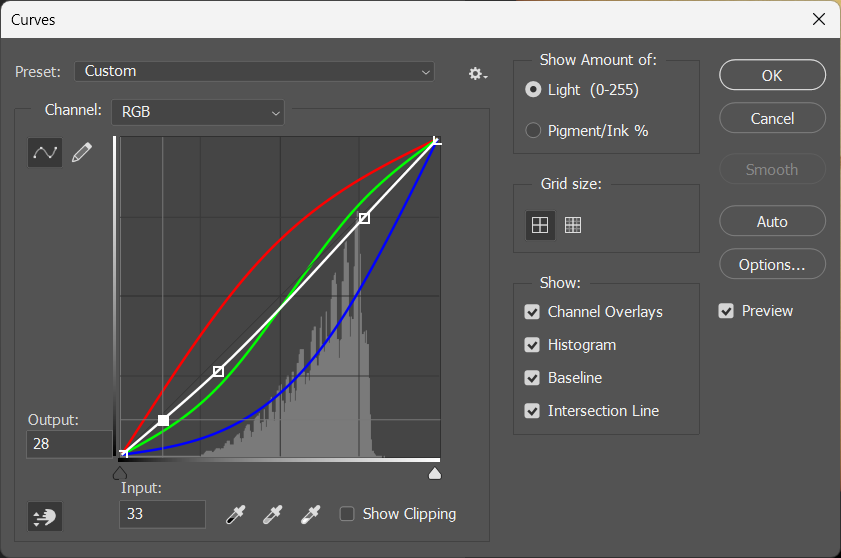Open the Channel RGB dropdown
Viewport: 841px width, 558px height.
pyautogui.click(x=197, y=112)
